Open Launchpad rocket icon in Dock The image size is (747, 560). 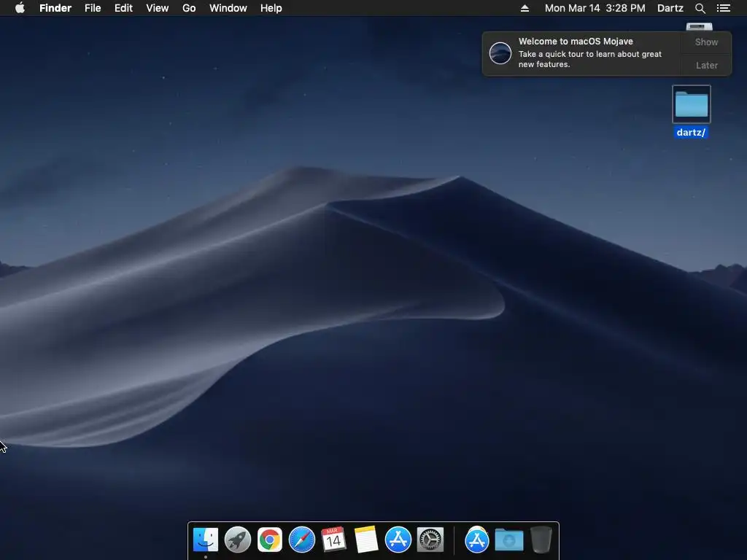[238, 540]
